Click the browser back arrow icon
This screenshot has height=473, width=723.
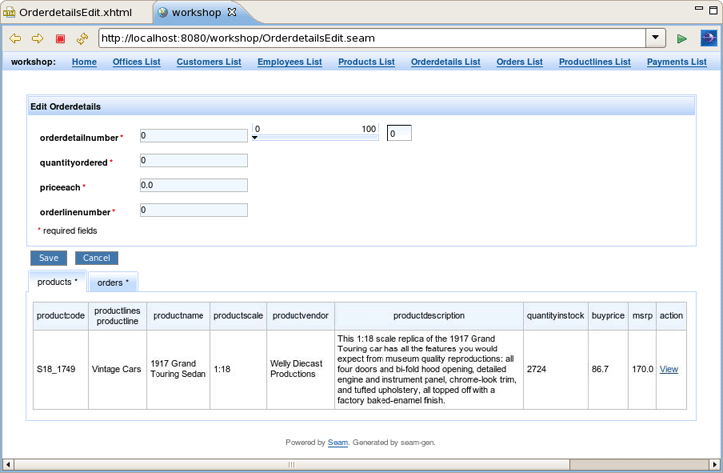point(15,39)
